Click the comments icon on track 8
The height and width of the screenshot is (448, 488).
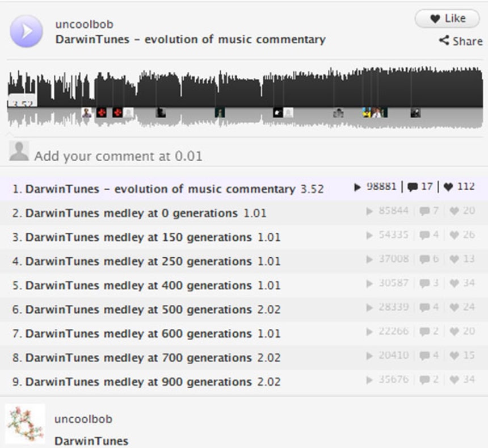[424, 356]
